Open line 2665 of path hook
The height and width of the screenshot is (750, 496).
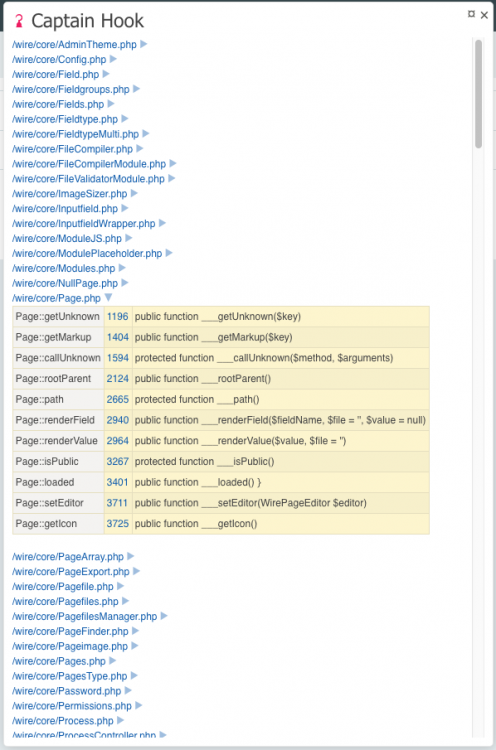[x=118, y=399]
